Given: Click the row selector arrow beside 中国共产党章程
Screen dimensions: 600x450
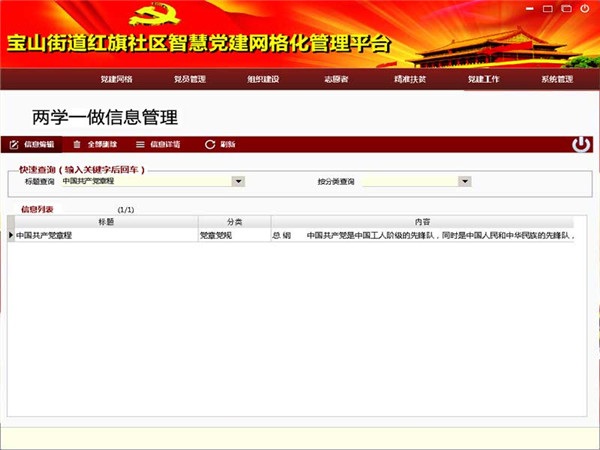Looking at the screenshot, I should point(11,235).
